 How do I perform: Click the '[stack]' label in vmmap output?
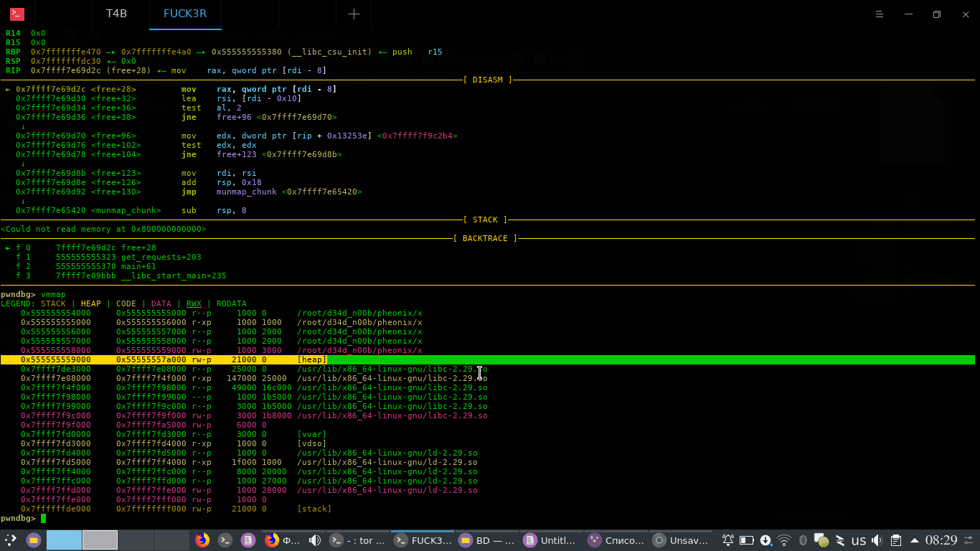[x=314, y=509]
